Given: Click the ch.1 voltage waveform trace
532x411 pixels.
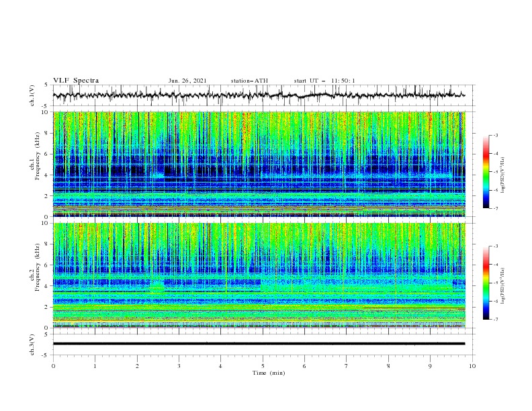Looking at the screenshot, I should (259, 95).
